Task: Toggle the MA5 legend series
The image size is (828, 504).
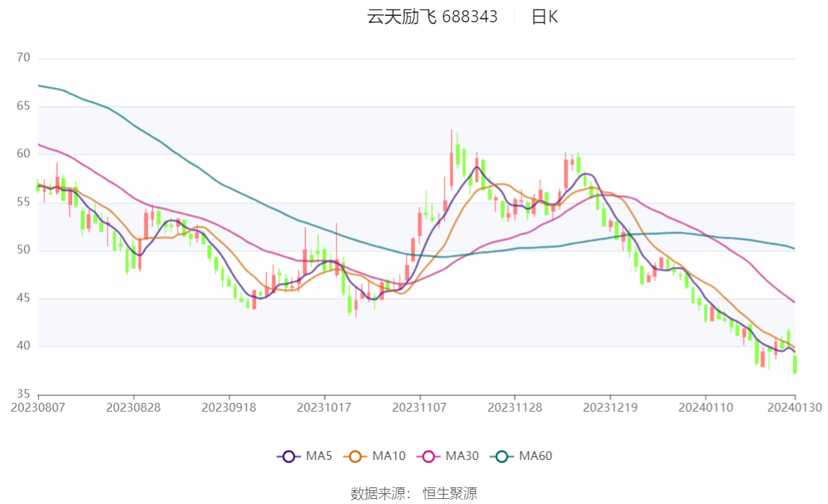Action: pyautogui.click(x=304, y=456)
